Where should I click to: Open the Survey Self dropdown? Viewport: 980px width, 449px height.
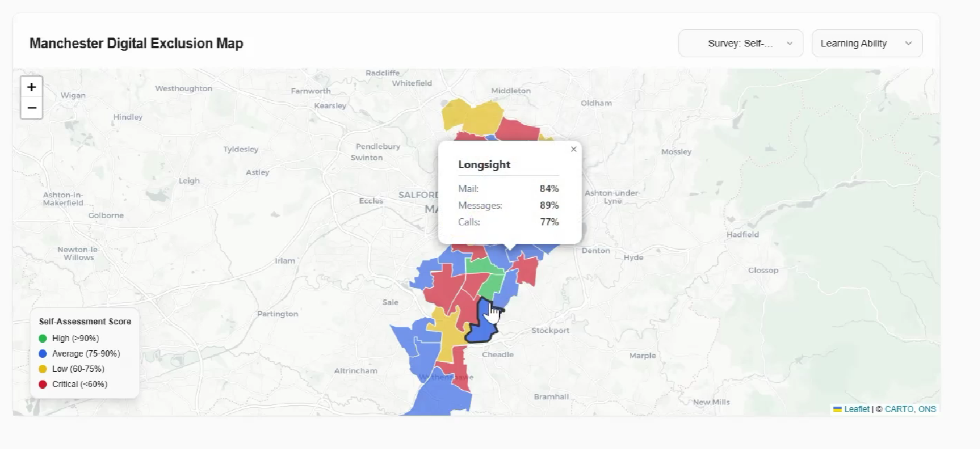[x=740, y=44]
